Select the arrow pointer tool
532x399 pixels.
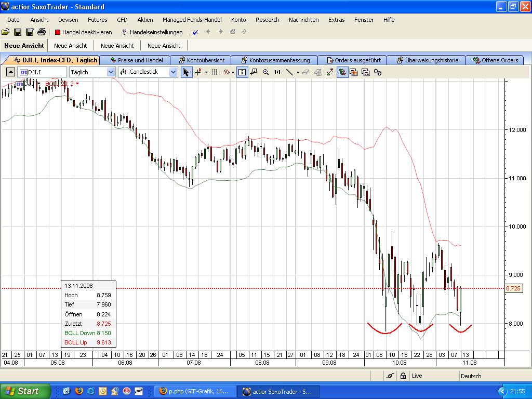pyautogui.click(x=186, y=72)
